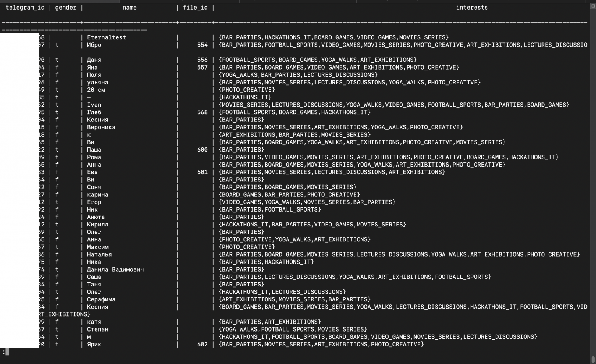Screen dimensions: 596x364
Task: Select the name Ева
Action: pyautogui.click(x=92, y=172)
